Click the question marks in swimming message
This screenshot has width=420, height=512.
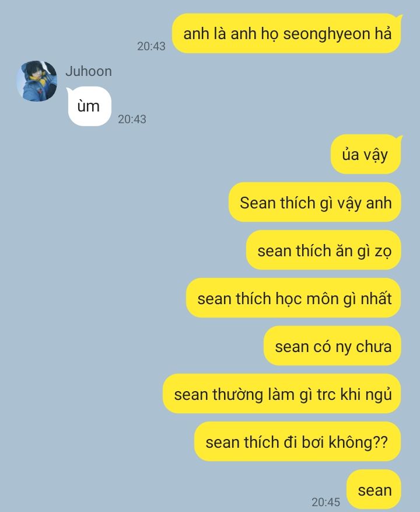click(x=380, y=442)
